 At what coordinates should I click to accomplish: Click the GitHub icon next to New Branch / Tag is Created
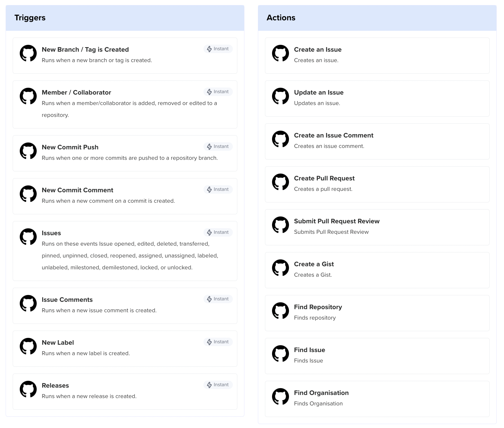click(28, 53)
